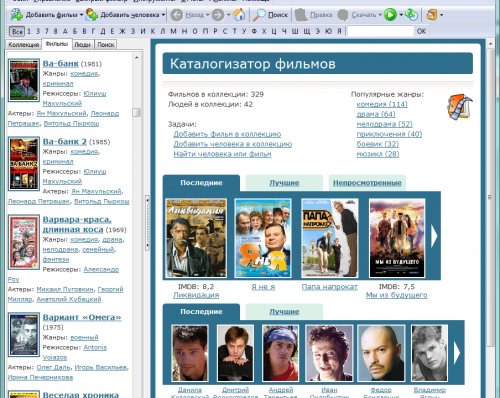Filter films by letter М
The width and height of the screenshot is (500, 398).
point(173,31)
